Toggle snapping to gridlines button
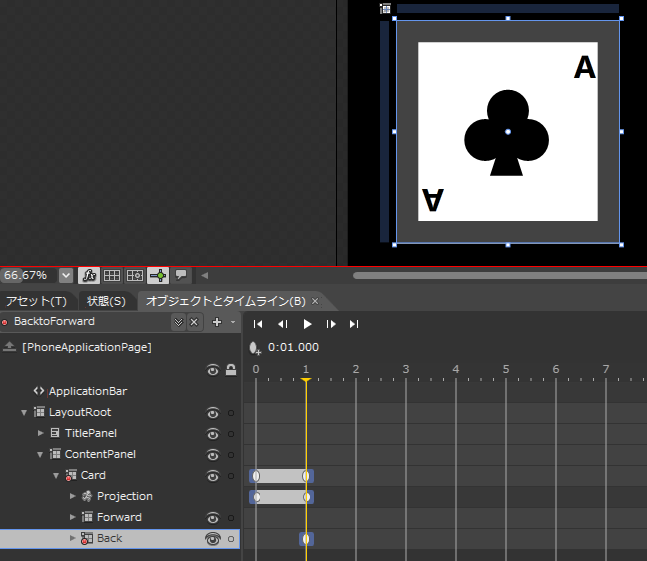 135,275
